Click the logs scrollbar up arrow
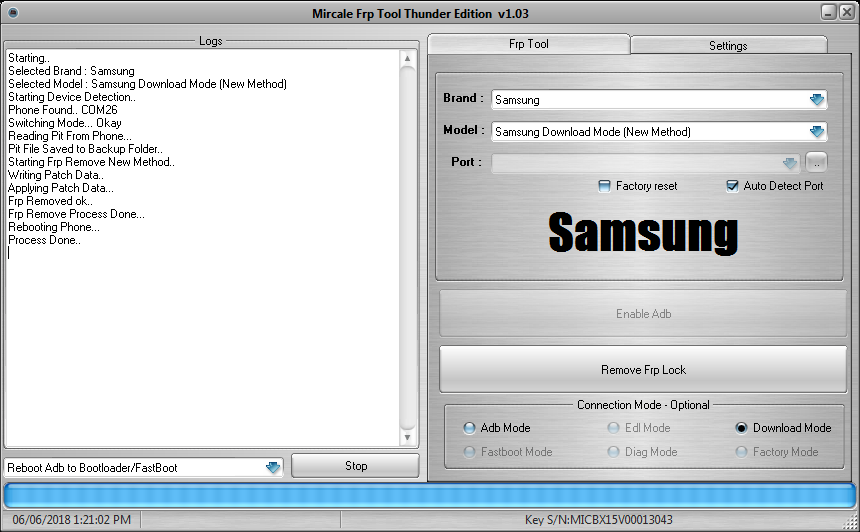860x532 pixels. [x=407, y=58]
